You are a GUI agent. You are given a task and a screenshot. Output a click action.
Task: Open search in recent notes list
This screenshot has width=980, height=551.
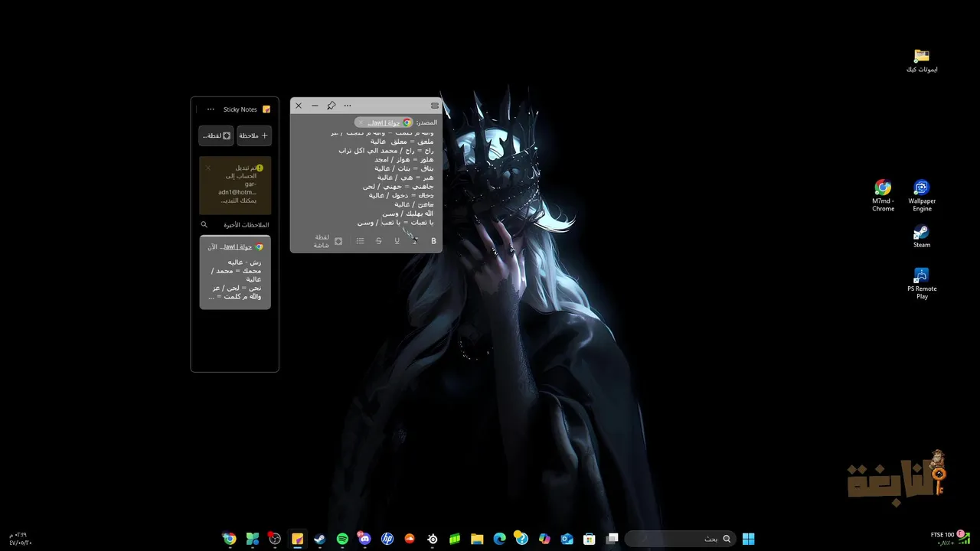204,225
